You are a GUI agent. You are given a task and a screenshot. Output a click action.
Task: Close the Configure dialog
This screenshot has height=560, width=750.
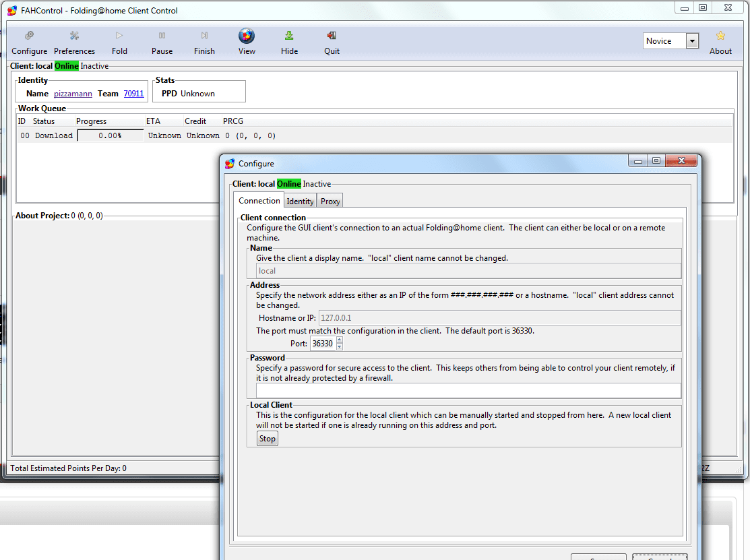(681, 160)
